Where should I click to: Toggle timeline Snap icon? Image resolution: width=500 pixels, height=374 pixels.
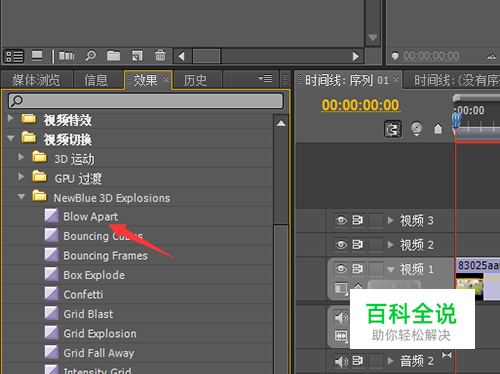pyautogui.click(x=393, y=129)
